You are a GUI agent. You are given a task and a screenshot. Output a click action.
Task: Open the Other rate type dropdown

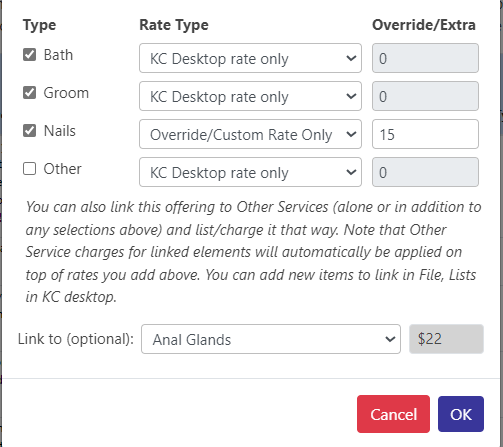point(250,172)
